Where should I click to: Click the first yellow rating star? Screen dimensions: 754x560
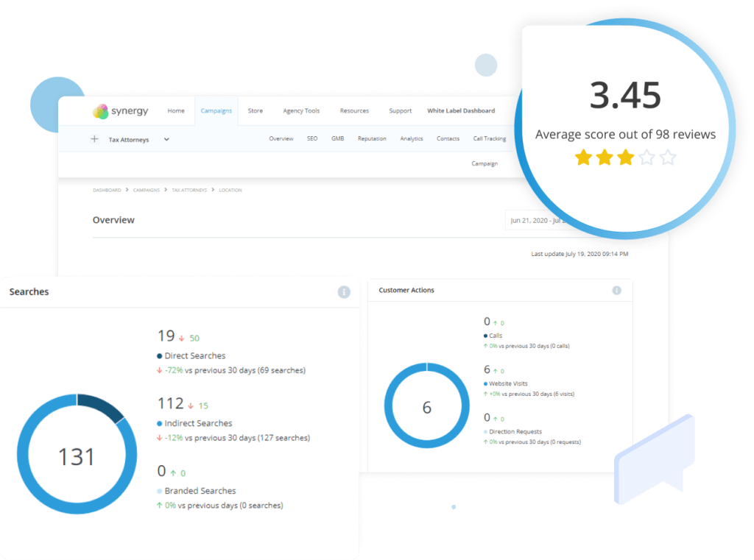click(x=583, y=157)
